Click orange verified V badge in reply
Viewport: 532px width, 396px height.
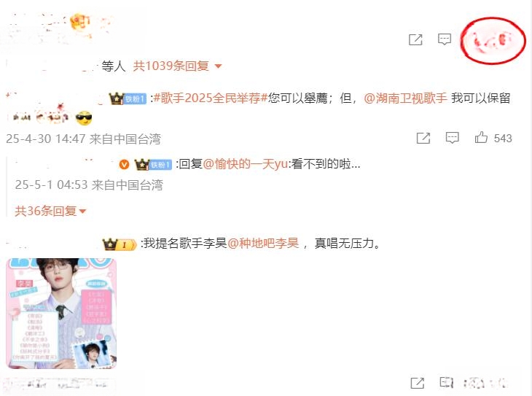[x=124, y=165]
